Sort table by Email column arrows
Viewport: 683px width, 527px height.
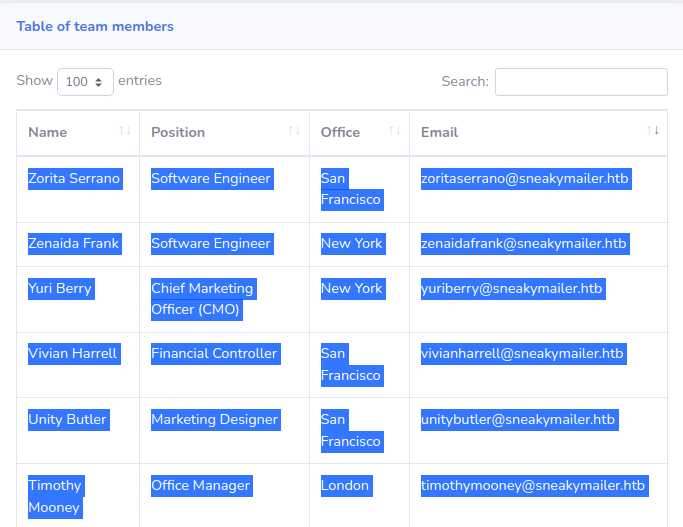(653, 130)
